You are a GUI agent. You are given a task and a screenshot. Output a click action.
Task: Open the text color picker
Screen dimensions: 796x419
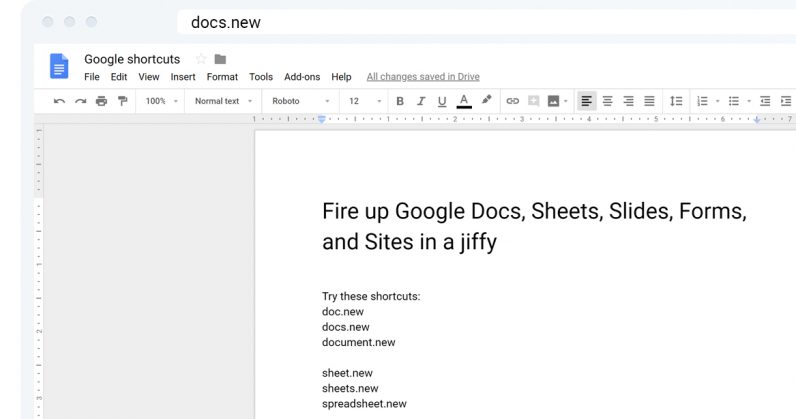coord(464,101)
